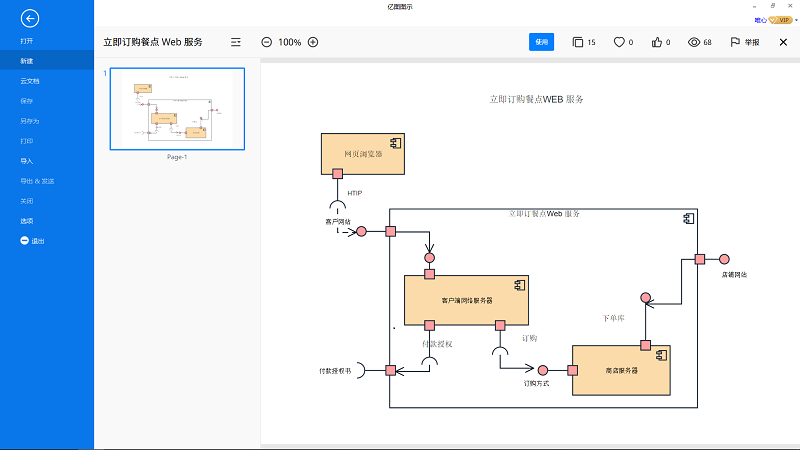Click the component icon in the 商店服务器 box

pyautogui.click(x=661, y=355)
